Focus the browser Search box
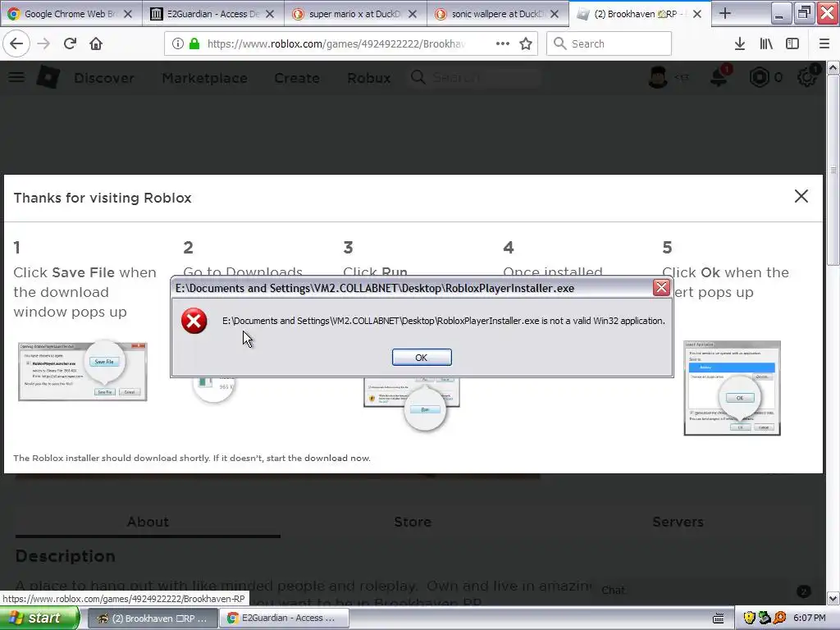This screenshot has width=840, height=630. 609,43
